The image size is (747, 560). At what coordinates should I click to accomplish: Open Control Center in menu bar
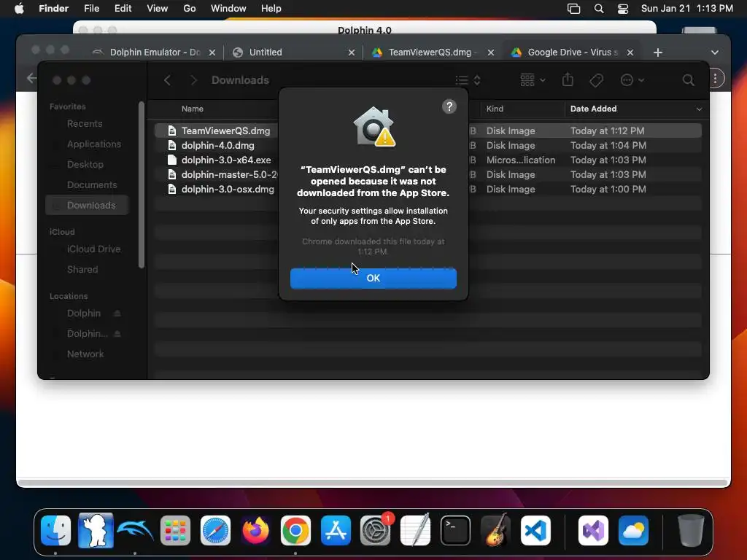pyautogui.click(x=623, y=9)
